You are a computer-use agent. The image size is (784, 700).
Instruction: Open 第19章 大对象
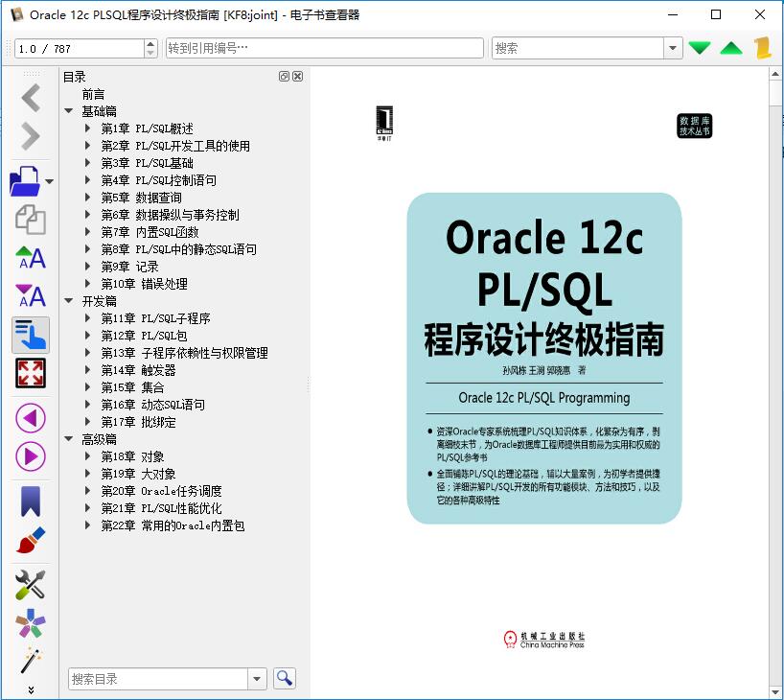coord(139,474)
